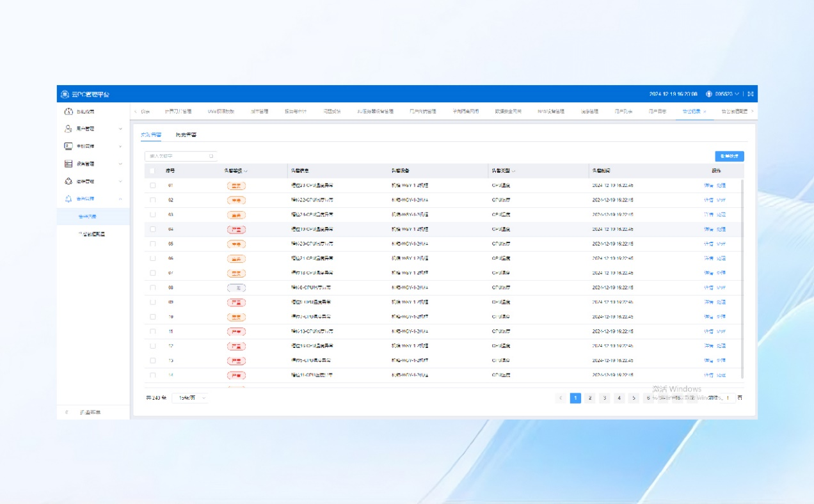This screenshot has width=814, height=504.
Task: Open the 15-per-page size dropdown
Action: point(191,398)
